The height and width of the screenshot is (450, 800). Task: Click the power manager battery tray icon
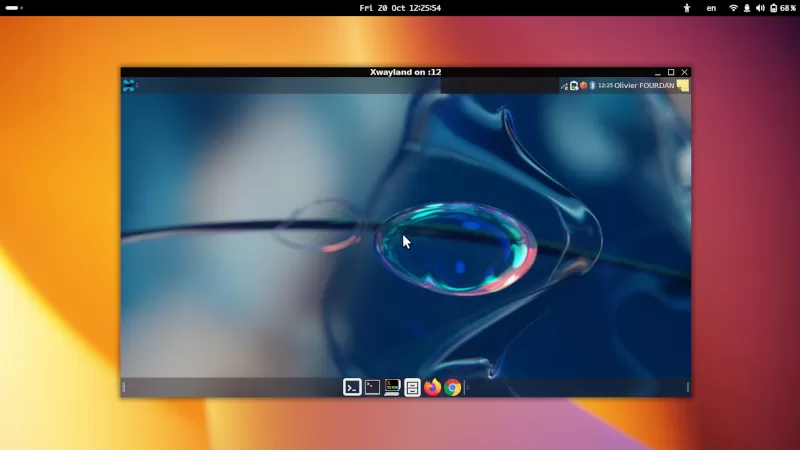coord(574,86)
